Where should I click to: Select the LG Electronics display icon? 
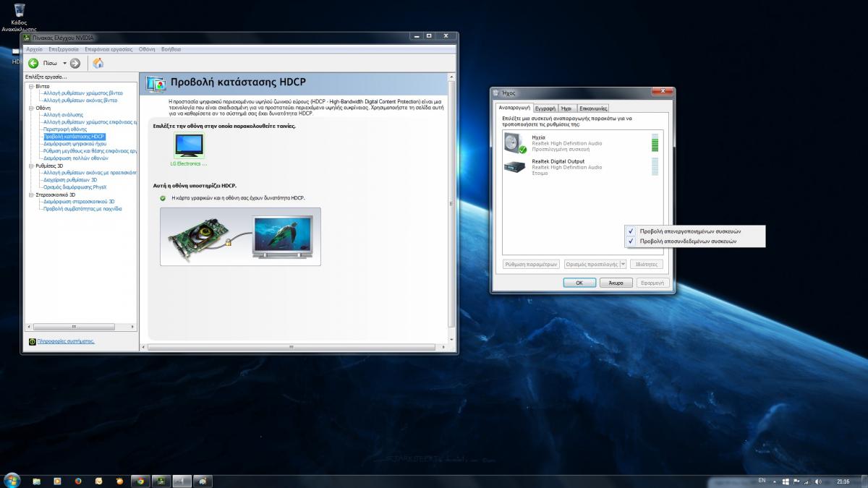point(189,146)
